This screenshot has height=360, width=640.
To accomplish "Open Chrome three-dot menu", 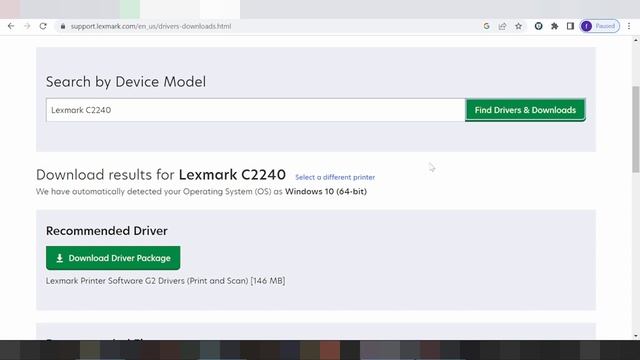I will 629,26.
